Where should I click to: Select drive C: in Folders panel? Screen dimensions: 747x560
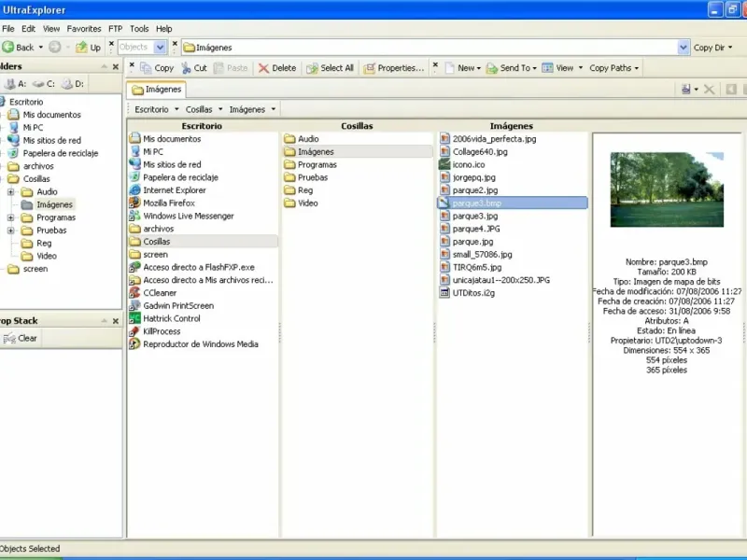pyautogui.click(x=44, y=84)
